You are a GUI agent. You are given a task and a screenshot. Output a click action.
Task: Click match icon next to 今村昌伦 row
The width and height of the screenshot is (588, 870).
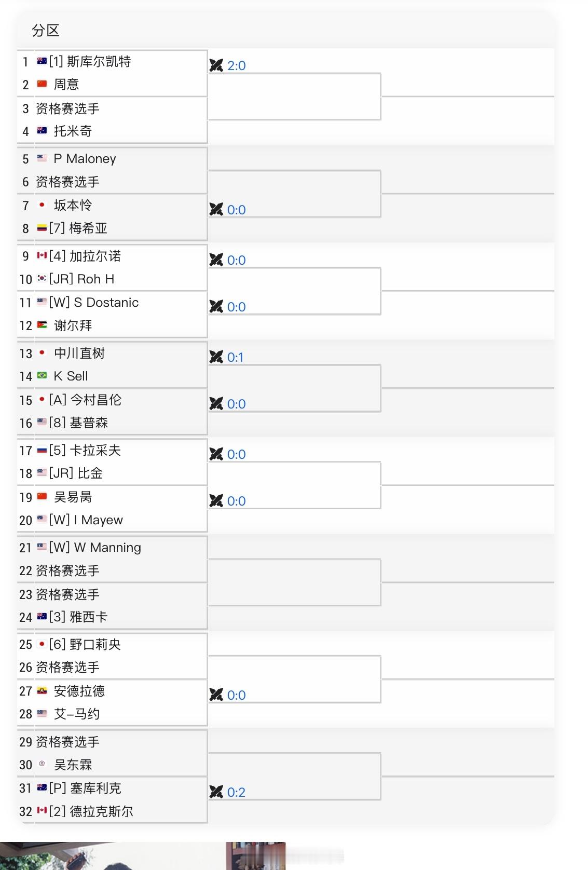[x=216, y=404]
